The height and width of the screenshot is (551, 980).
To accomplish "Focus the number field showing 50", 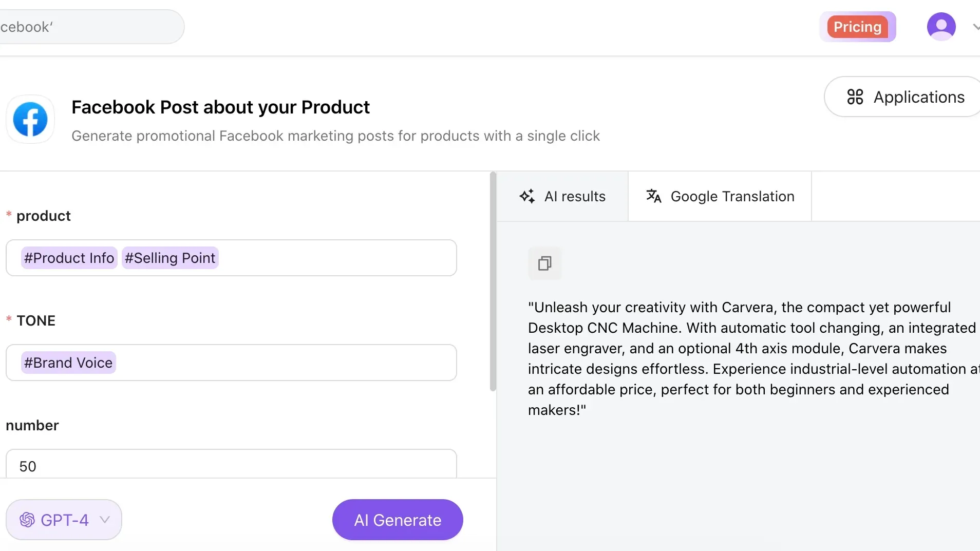I will pos(231,465).
